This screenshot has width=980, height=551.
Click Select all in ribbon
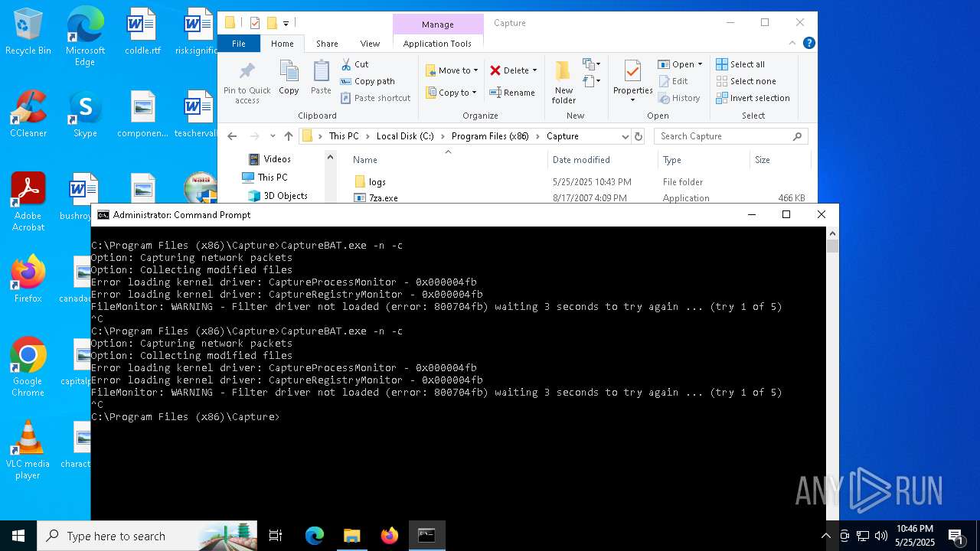point(740,64)
